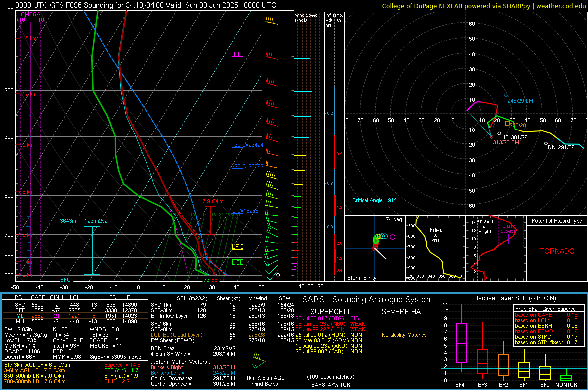Viewport: 588px width, 390px height.
Task: Click the SigSvr = 53095 m3/s3 value
Action: (x=116, y=357)
